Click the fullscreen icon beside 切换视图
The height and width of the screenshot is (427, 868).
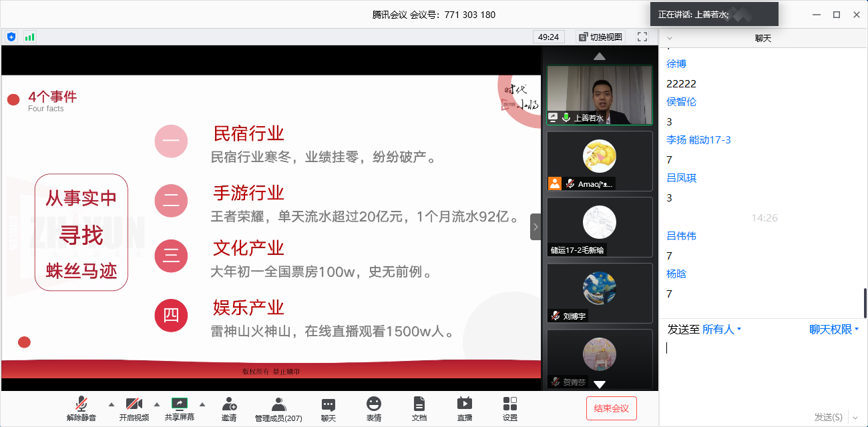[642, 37]
